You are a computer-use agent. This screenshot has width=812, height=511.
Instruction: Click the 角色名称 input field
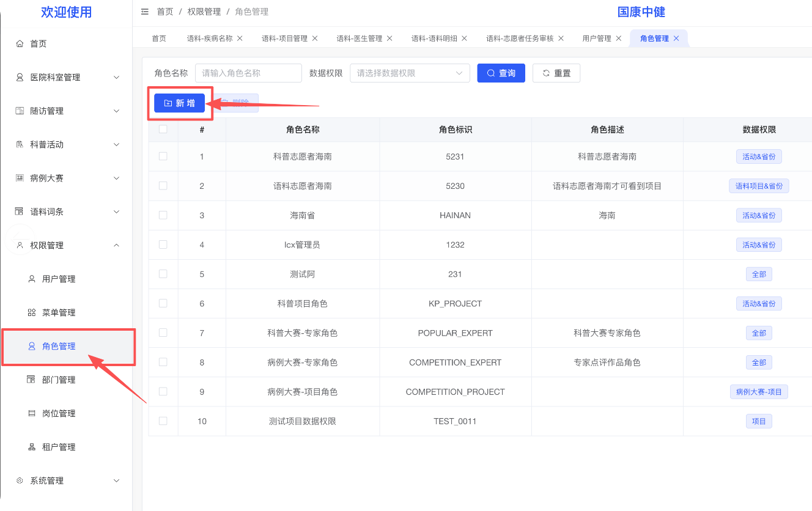click(248, 73)
